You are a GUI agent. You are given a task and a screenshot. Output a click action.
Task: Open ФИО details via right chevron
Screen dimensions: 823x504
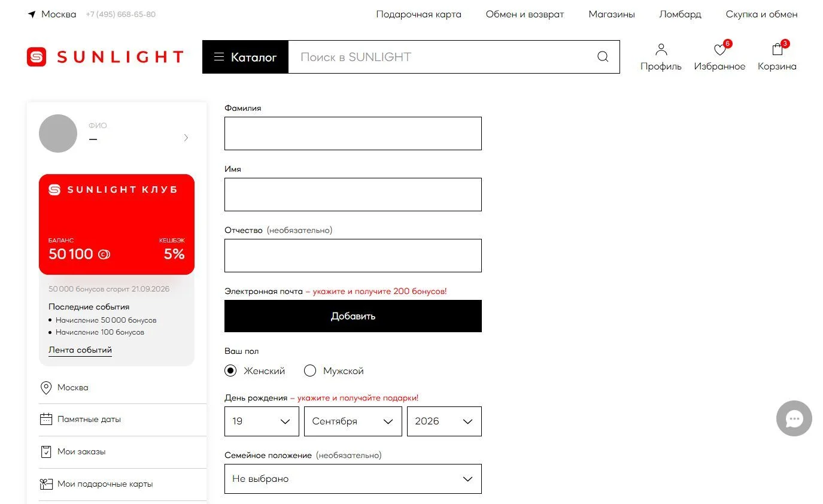[x=186, y=138]
